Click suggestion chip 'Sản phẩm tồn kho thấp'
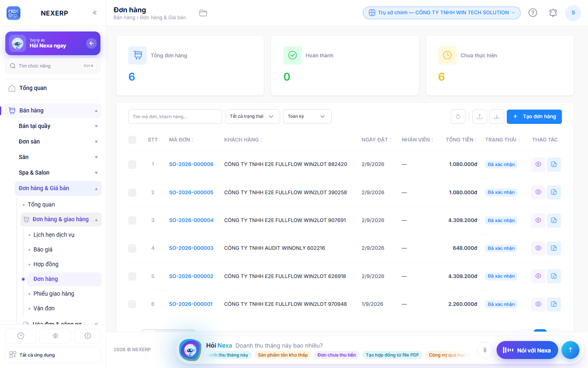 coord(283,355)
